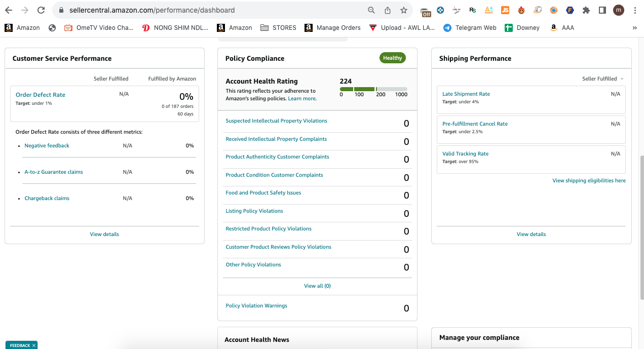Screen dimensions: 644x349
Task: Open Received Intellectual Property Complaints
Action: coord(276,139)
